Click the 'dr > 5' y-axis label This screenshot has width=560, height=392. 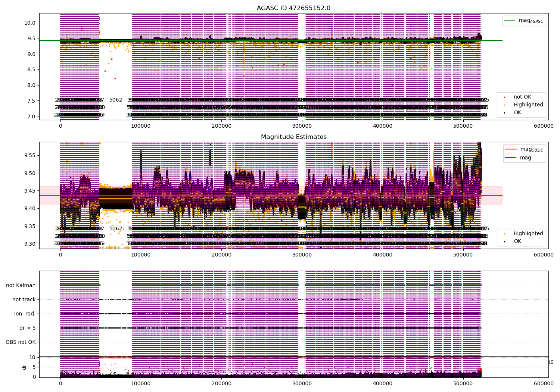(x=28, y=328)
